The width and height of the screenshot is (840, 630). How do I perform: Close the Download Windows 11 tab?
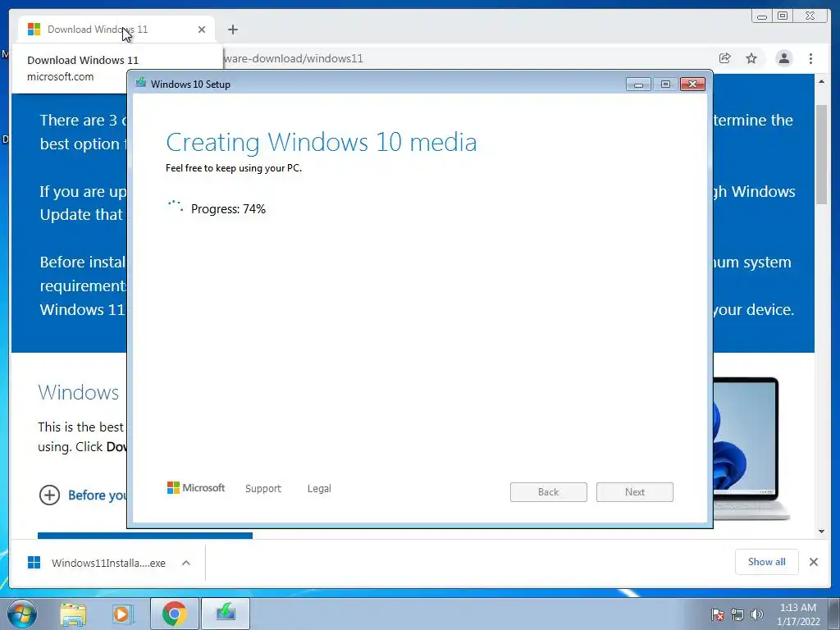point(202,30)
